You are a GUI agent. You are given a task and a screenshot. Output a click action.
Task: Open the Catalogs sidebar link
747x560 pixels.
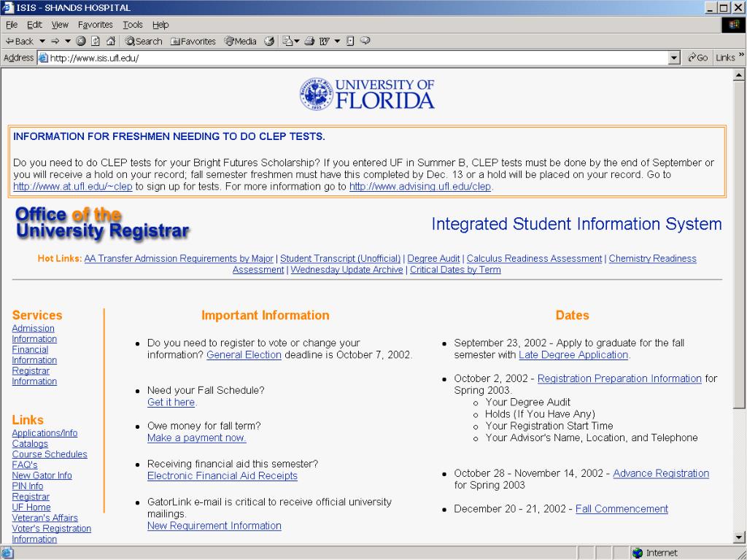click(x=30, y=444)
